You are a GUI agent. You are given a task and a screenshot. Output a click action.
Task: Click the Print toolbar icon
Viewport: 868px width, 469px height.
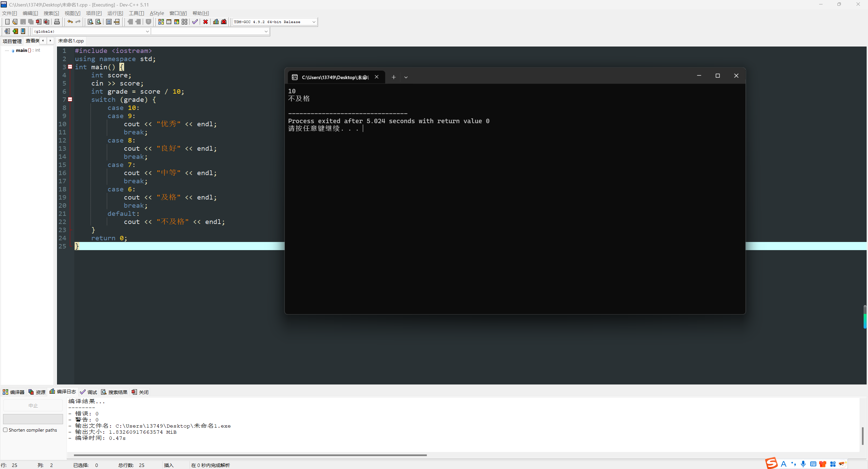click(57, 22)
